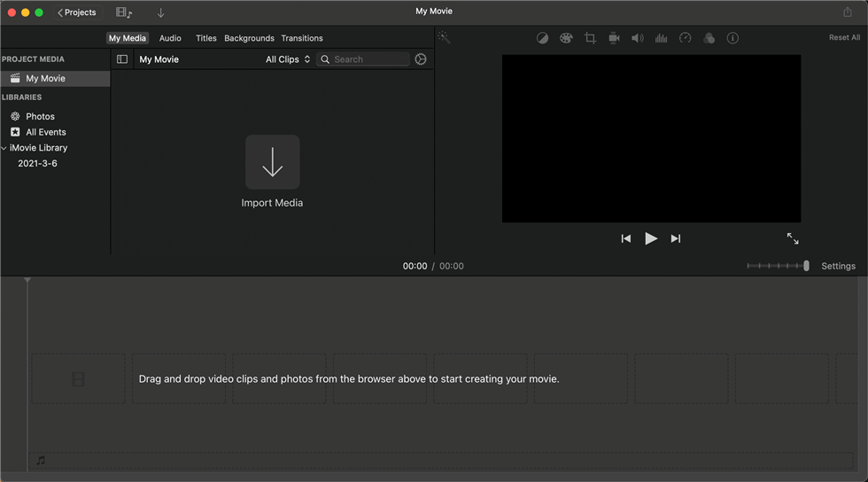Open the Transitions tab
868x482 pixels.
click(x=302, y=38)
